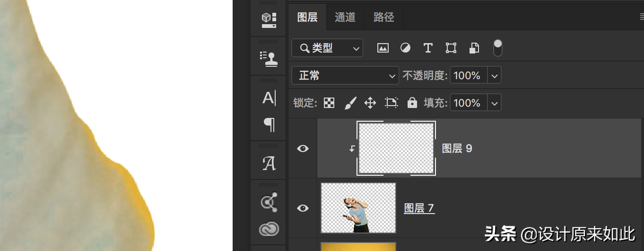Hide 图层 7 with eye icon

pyautogui.click(x=303, y=208)
